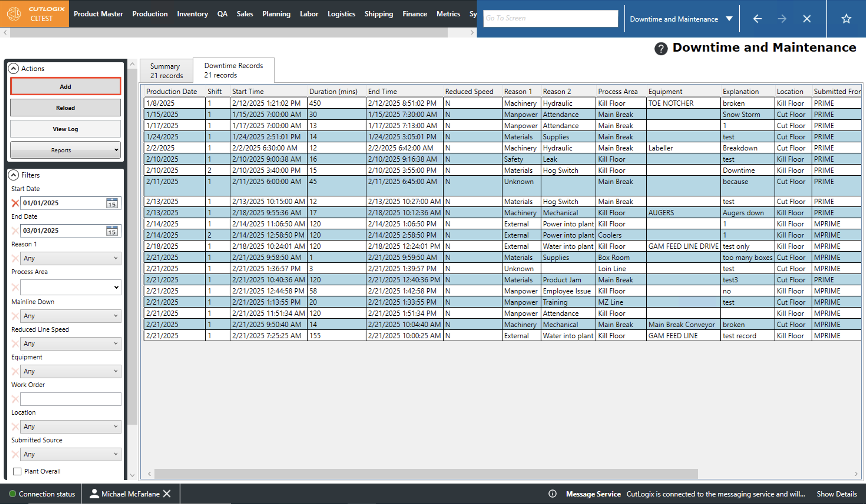Click the favorite star icon

click(846, 19)
